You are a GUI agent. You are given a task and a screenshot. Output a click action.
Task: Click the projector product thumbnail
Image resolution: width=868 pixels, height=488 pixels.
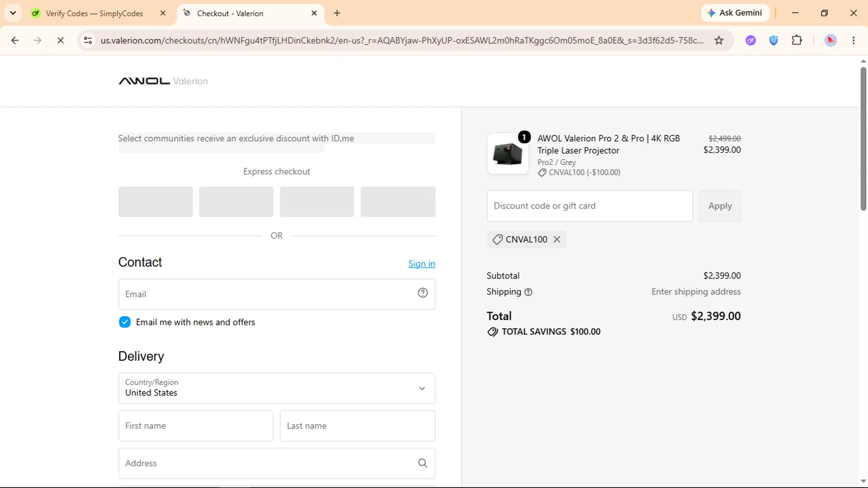[507, 154]
